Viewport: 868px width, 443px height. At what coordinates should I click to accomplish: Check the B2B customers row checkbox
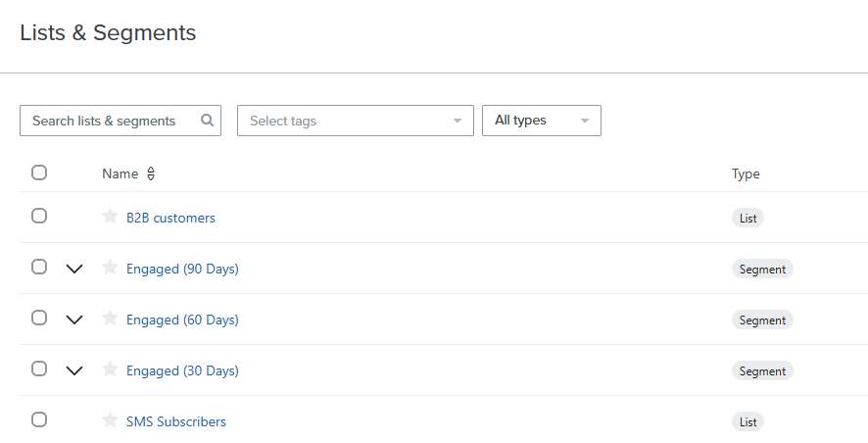39,216
